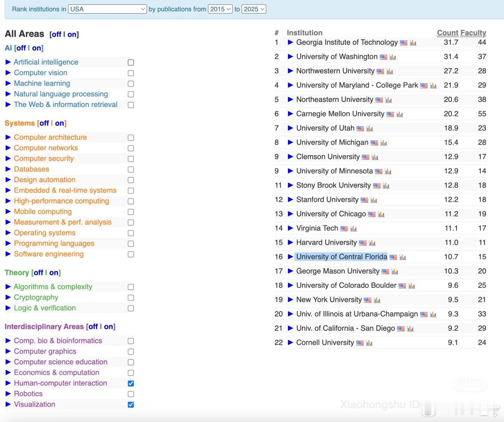
Task: View chart icon for University of Utah
Action: (x=370, y=129)
